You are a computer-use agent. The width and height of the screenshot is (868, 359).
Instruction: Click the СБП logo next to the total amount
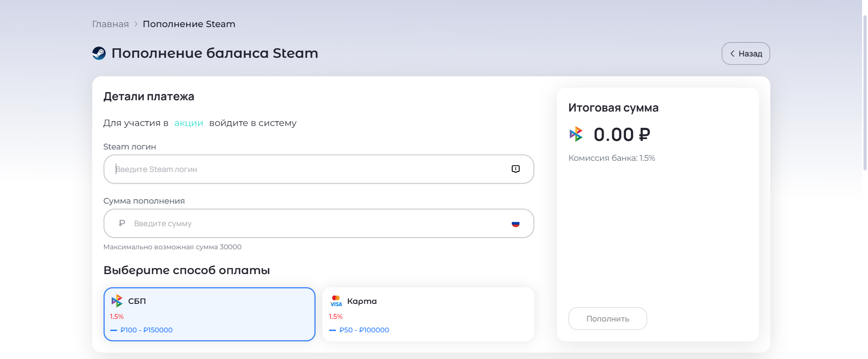[576, 134]
